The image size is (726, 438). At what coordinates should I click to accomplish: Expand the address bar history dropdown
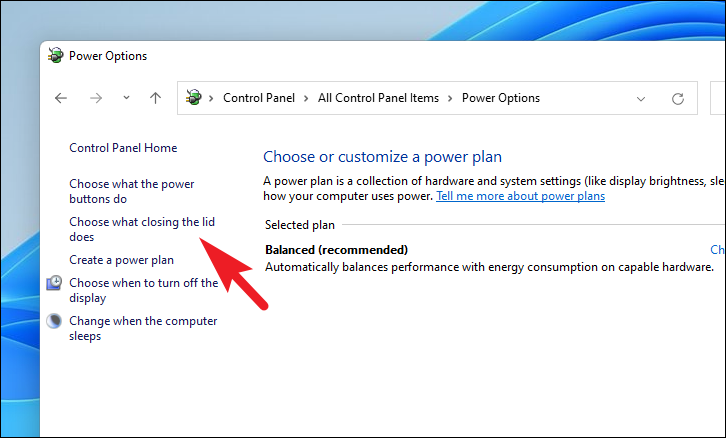coord(641,99)
